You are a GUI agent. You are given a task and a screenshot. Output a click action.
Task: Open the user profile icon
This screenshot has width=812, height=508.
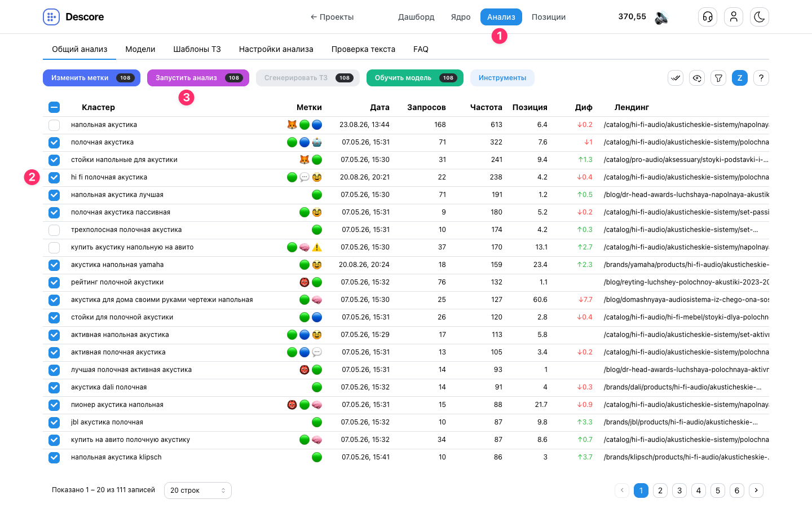pos(734,17)
